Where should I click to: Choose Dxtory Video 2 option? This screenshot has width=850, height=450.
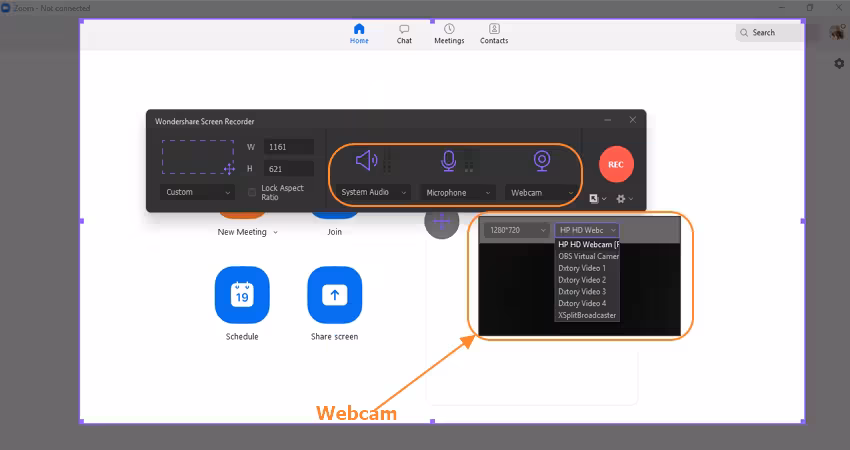pos(587,280)
